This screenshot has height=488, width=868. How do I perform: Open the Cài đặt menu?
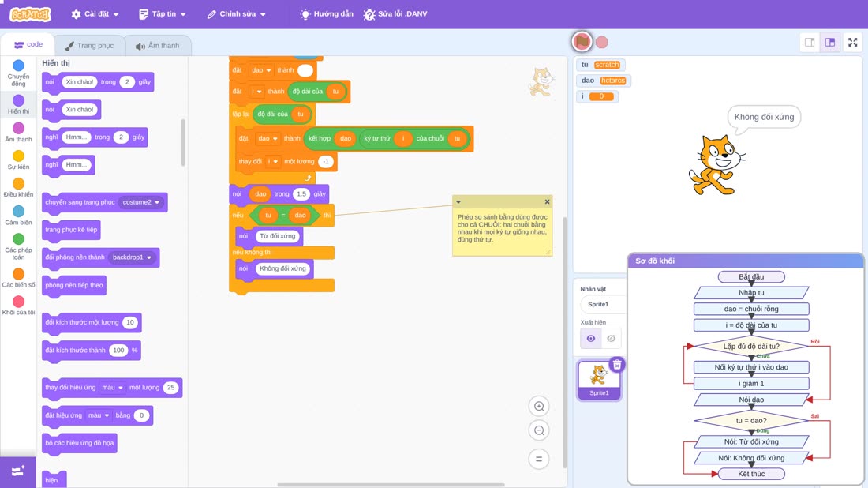95,14
